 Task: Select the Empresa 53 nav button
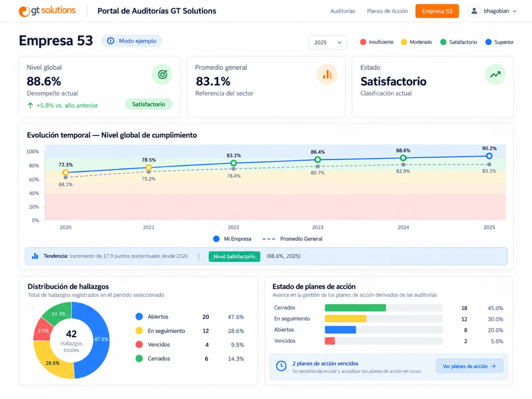tap(437, 11)
